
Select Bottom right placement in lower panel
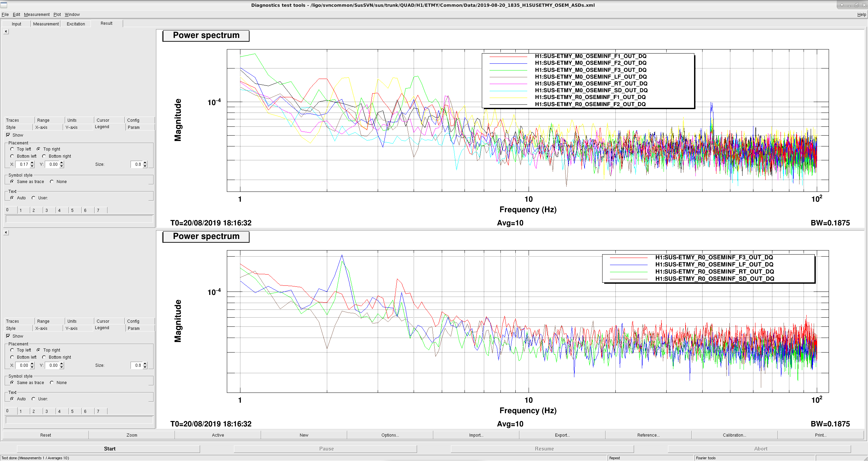(x=44, y=357)
